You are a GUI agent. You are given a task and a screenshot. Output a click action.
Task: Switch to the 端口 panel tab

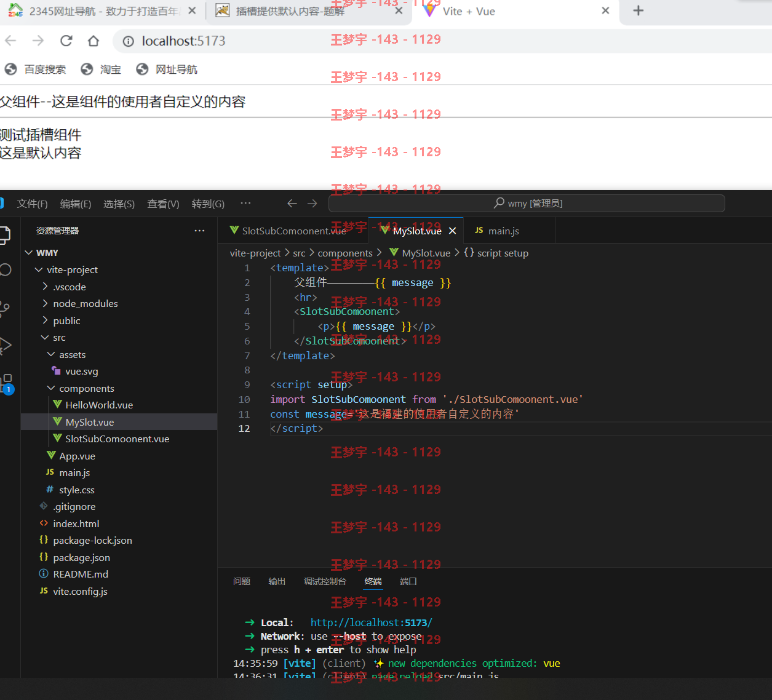coord(408,581)
